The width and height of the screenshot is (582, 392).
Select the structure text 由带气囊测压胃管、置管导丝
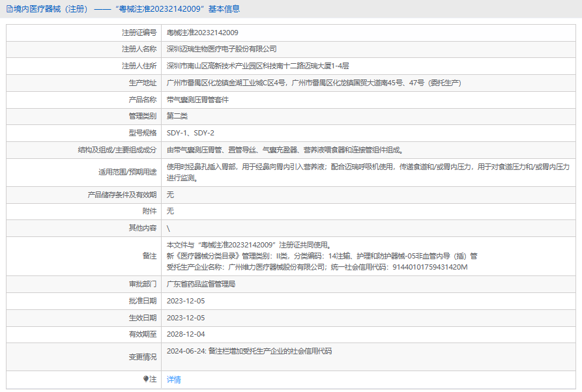click(x=212, y=150)
